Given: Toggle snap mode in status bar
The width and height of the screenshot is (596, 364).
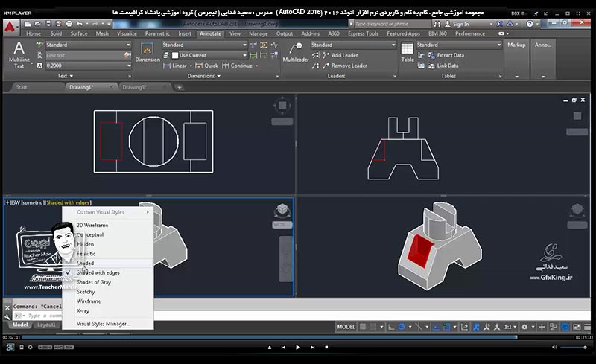Looking at the screenshot, I should (373, 327).
